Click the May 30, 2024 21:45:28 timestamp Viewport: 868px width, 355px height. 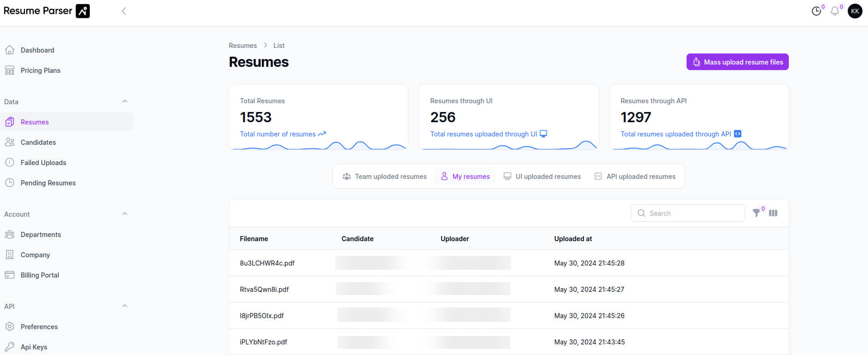coord(589,263)
